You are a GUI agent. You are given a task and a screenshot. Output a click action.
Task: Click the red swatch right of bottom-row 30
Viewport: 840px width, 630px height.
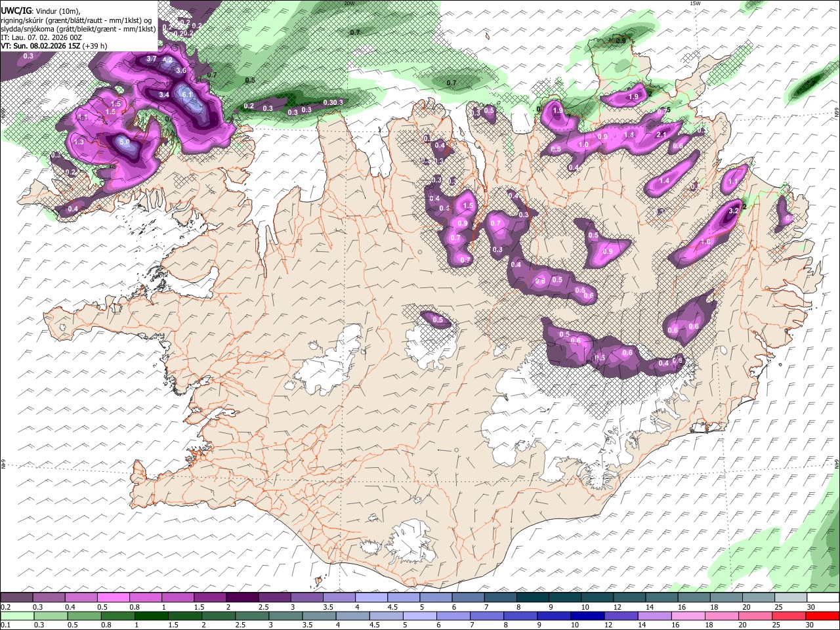[822, 616]
